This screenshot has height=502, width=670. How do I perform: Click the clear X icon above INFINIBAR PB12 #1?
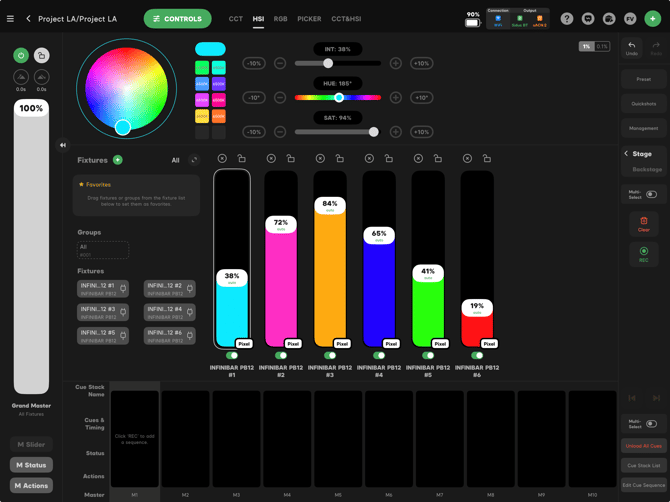[x=222, y=159]
